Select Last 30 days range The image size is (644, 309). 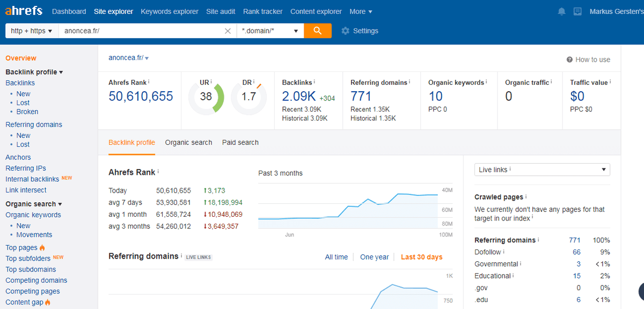pyautogui.click(x=422, y=257)
